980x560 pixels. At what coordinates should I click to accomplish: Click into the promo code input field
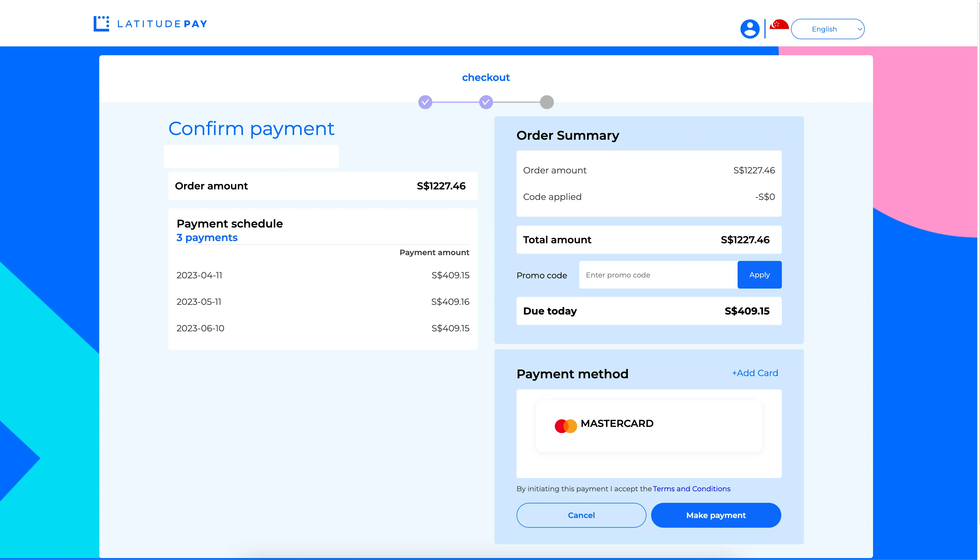click(658, 275)
